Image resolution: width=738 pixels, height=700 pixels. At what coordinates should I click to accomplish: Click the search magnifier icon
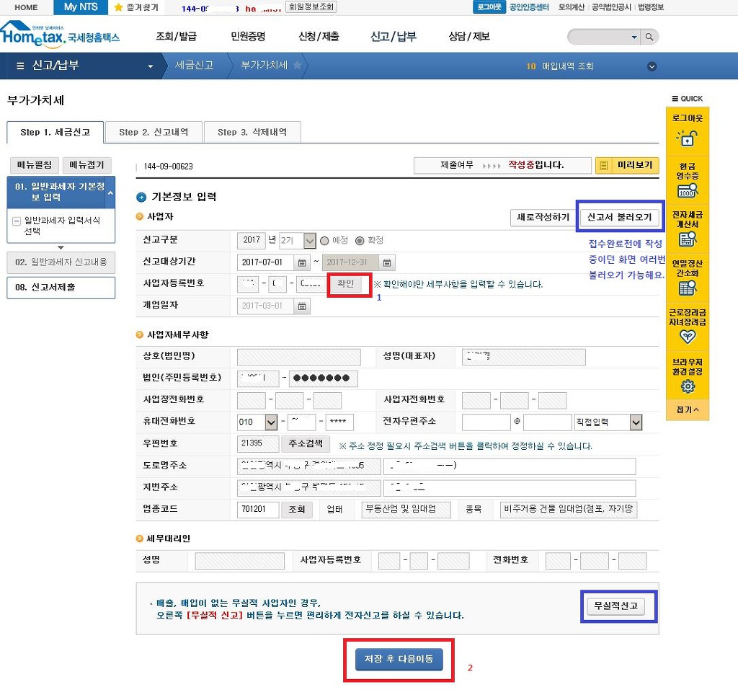(x=649, y=37)
